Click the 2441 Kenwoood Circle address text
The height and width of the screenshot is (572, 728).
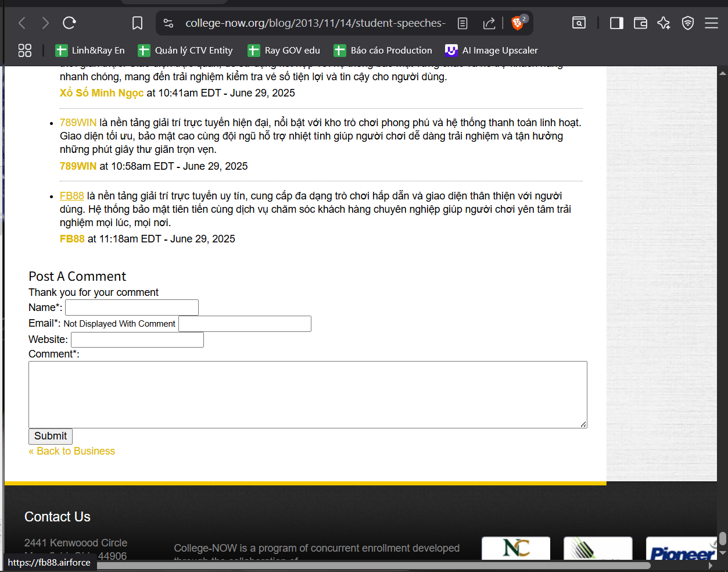(x=76, y=543)
